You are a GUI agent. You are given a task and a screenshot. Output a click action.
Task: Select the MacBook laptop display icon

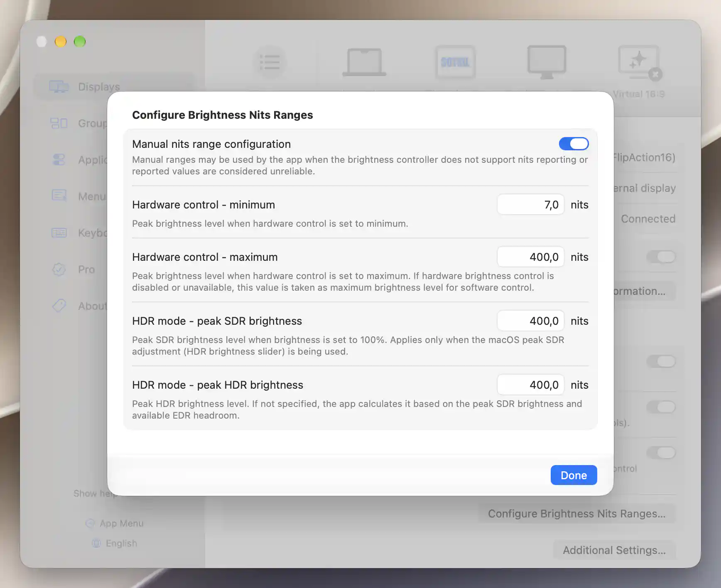tap(364, 62)
